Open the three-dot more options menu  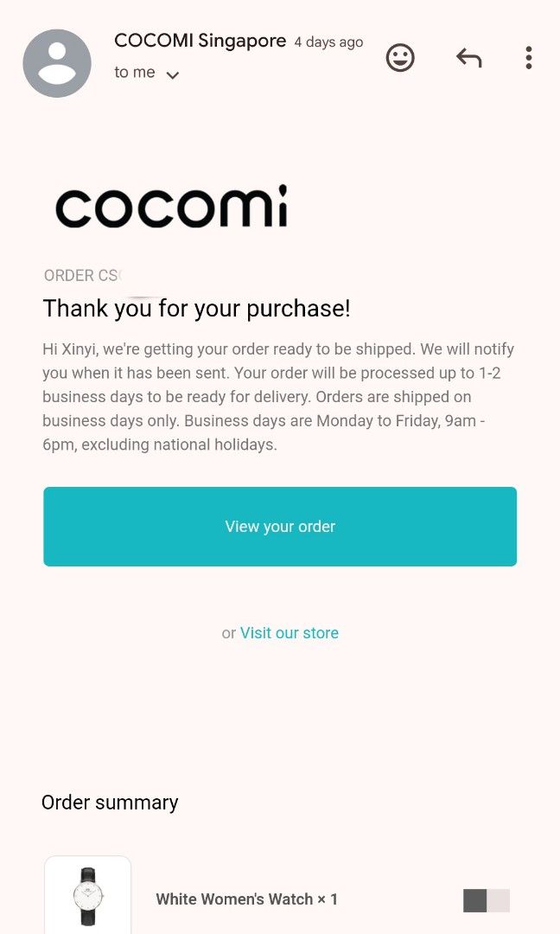point(529,58)
